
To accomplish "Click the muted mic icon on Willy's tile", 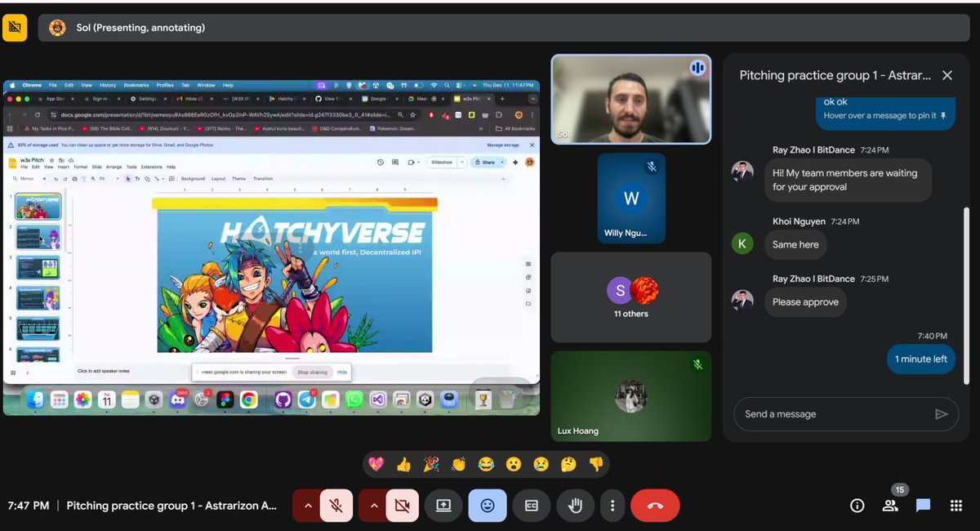I will tap(652, 166).
